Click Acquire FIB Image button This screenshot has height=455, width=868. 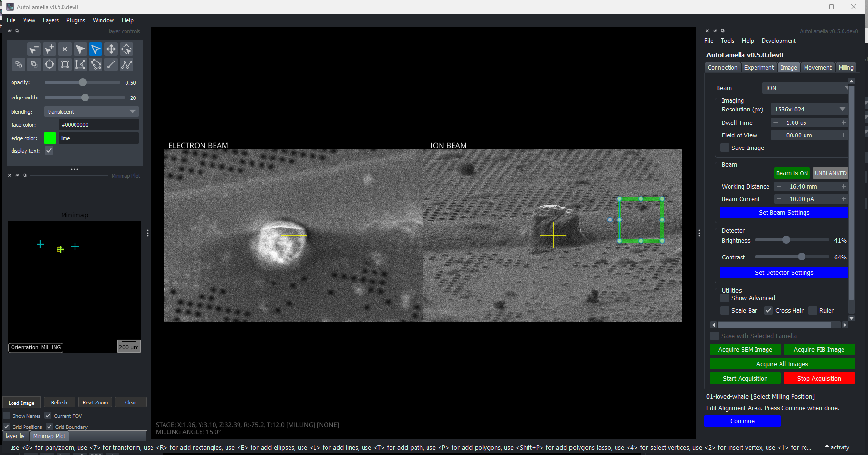coord(819,350)
